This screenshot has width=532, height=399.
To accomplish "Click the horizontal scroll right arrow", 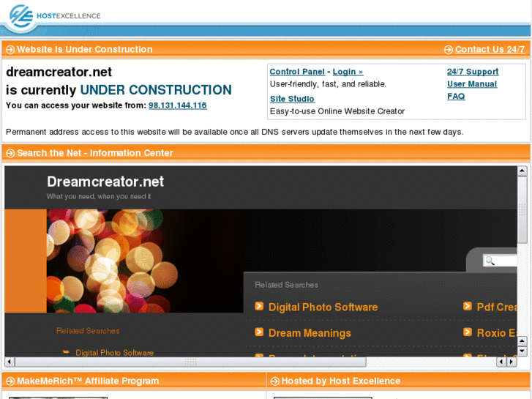I will [x=512, y=362].
